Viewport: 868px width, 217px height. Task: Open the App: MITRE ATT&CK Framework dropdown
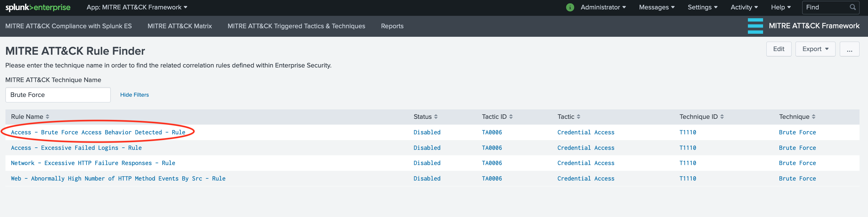point(137,7)
